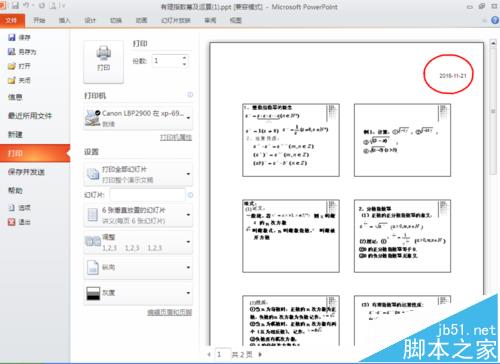Viewport: 500px width, 364px height.
Task: Switch to the Home ribbon tab
Action: pyautogui.click(x=39, y=21)
